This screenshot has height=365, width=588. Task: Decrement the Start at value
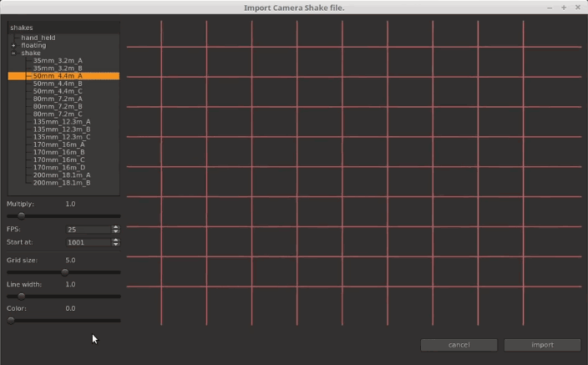pyautogui.click(x=115, y=245)
